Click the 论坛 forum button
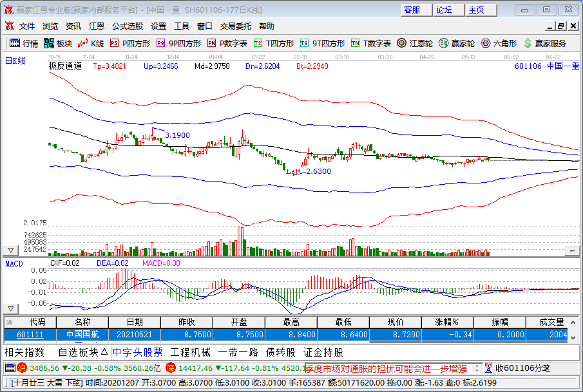The width and height of the screenshot is (583, 392). tap(449, 10)
